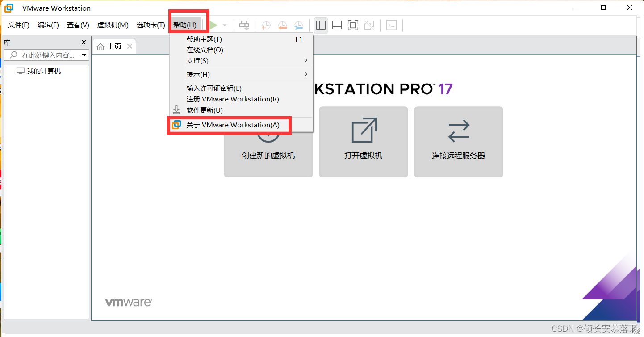Viewport: 644px width, 337px height.
Task: Click 软件更新(U) menu entry
Action: click(x=241, y=110)
